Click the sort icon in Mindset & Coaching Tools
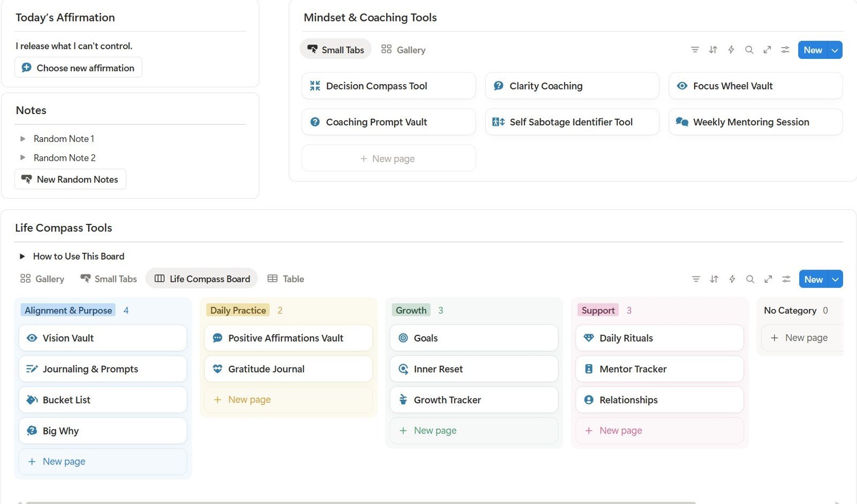The width and height of the screenshot is (857, 504). click(713, 50)
